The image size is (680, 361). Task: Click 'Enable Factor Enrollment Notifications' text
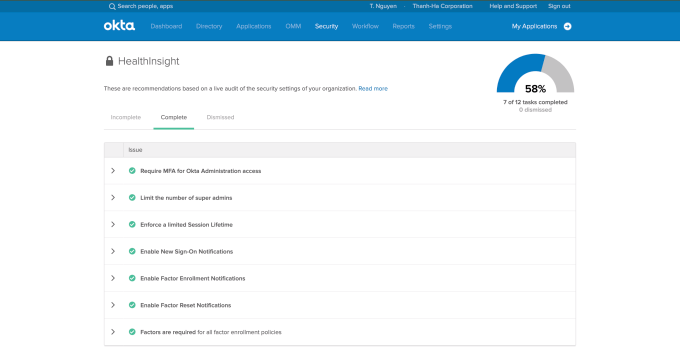pyautogui.click(x=193, y=279)
